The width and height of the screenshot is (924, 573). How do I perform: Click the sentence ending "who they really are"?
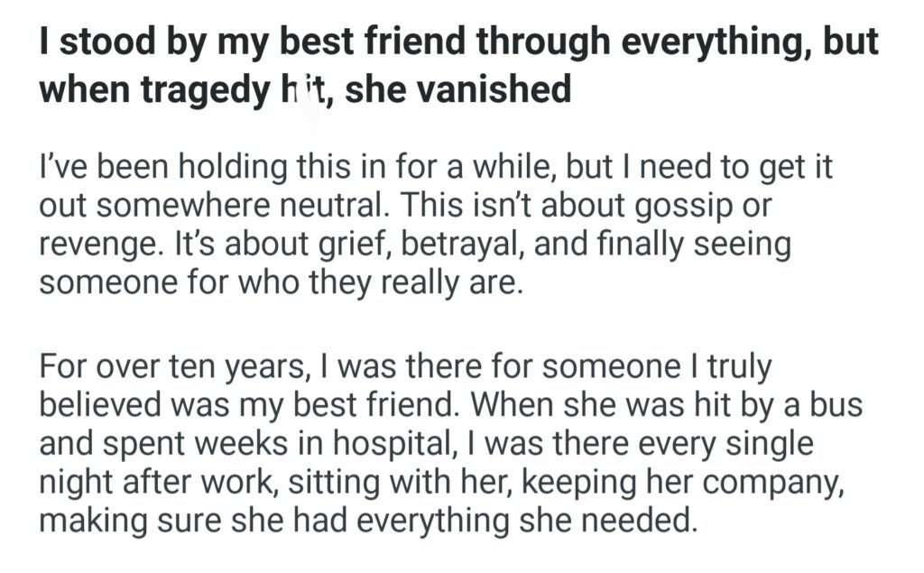point(280,283)
